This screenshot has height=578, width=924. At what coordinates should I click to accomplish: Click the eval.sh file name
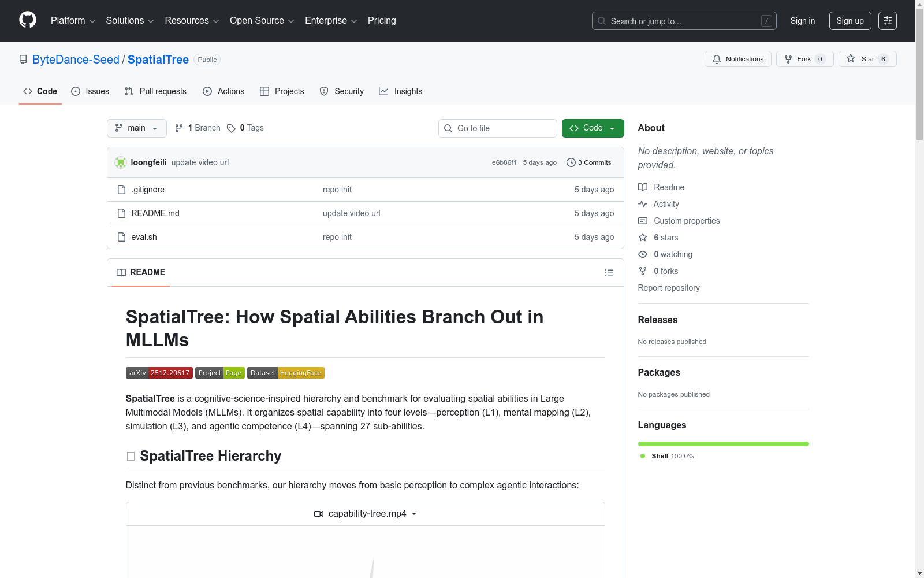(x=144, y=237)
